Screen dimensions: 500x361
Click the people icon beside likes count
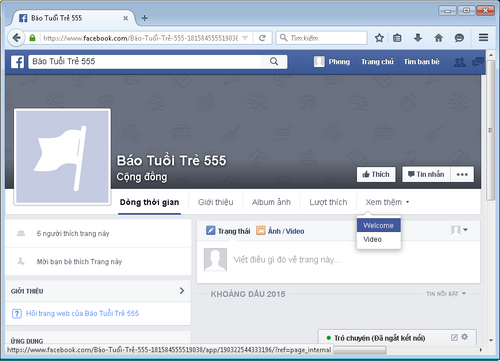(21, 233)
